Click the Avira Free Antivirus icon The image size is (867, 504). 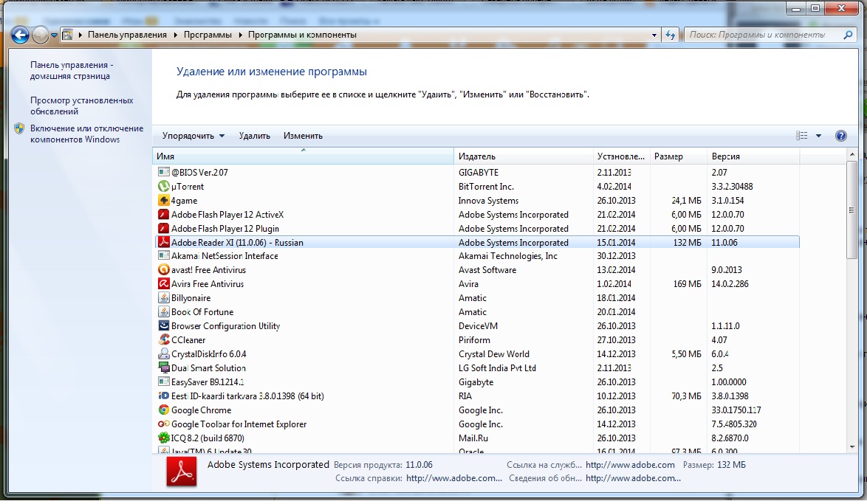[163, 284]
